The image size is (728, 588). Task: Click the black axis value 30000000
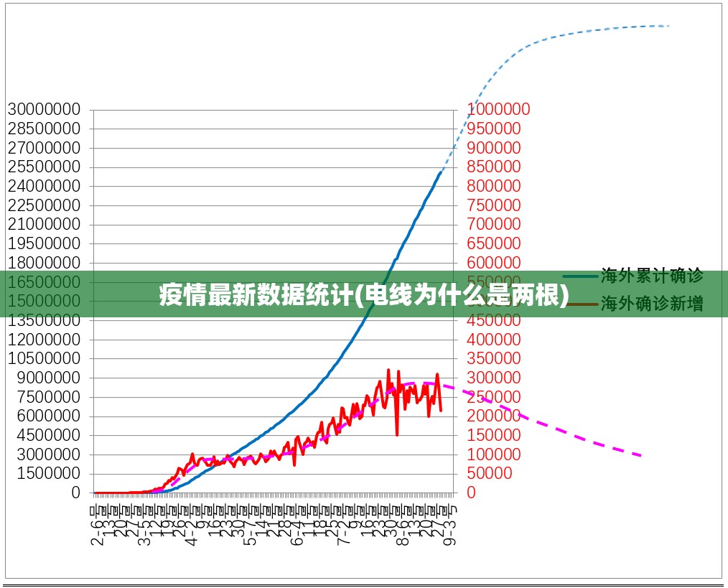click(44, 110)
